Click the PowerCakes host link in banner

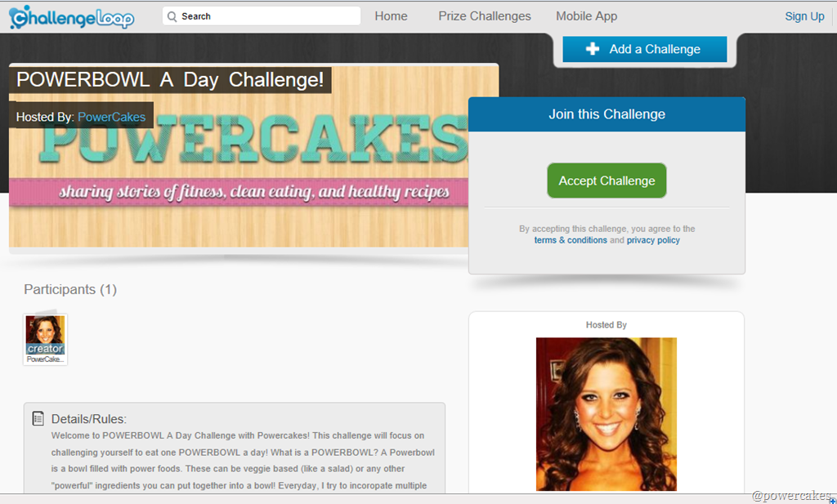click(x=111, y=118)
